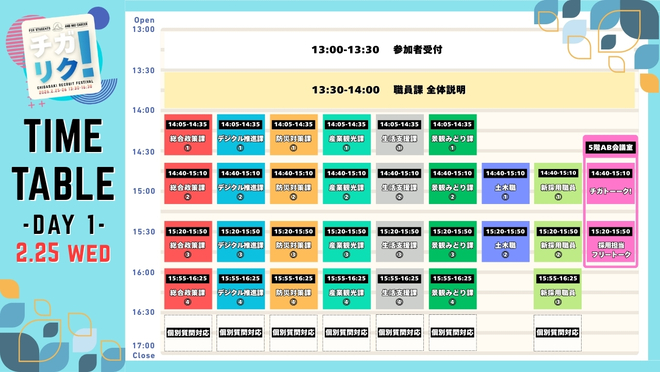Select the チガトーーク! pink session card
Image resolution: width=660 pixels, height=372 pixels.
(610, 183)
